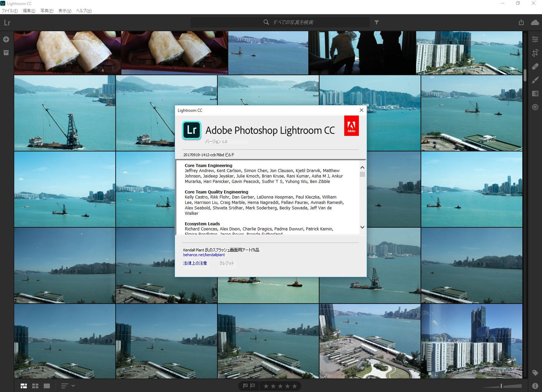This screenshot has height=392, width=542.
Task: Switch to Detail single-photo view
Action: [x=47, y=386]
